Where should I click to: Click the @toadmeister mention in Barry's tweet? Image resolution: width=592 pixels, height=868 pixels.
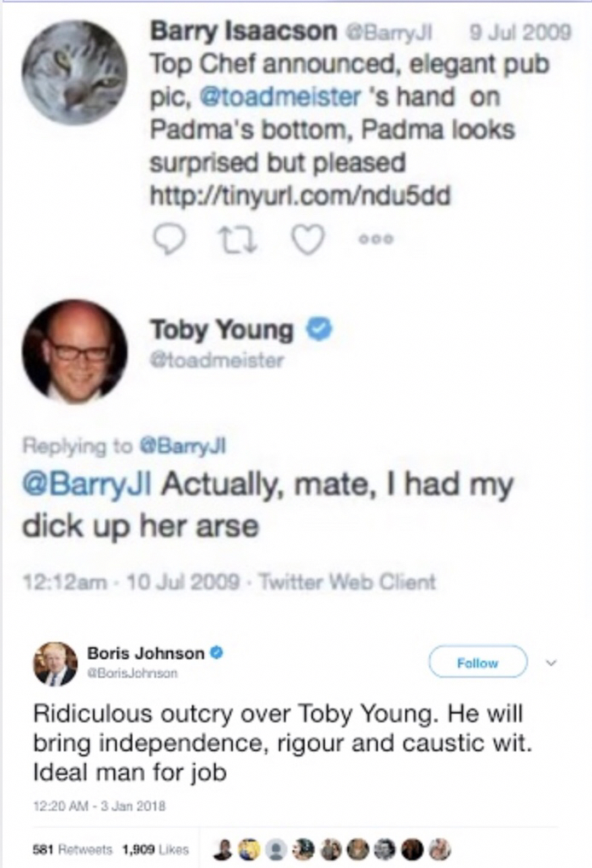pos(280,97)
